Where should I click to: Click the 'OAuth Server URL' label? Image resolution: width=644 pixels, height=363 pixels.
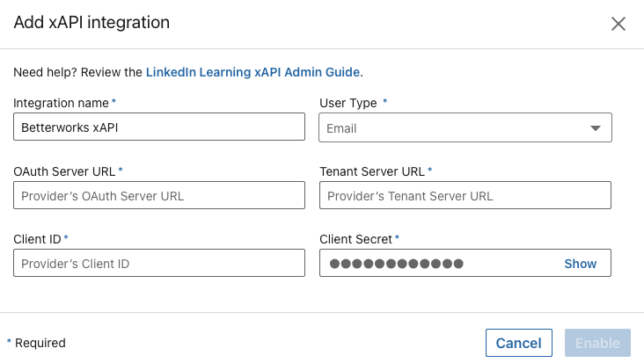64,171
